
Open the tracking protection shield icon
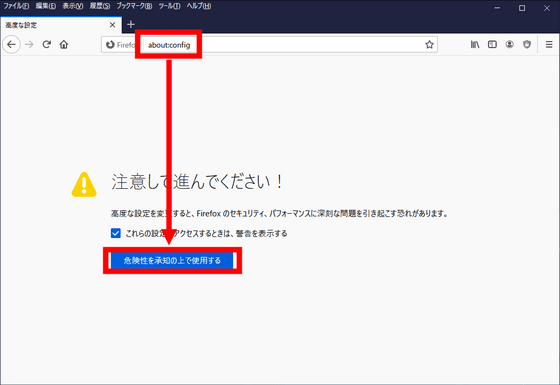pos(527,44)
